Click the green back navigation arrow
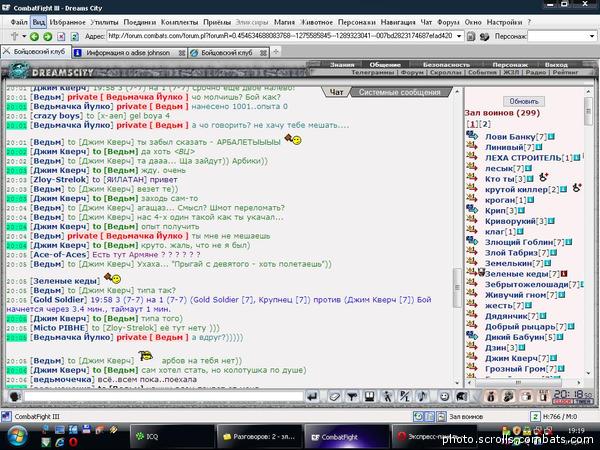The height and width of the screenshot is (450, 600). pos(34,37)
